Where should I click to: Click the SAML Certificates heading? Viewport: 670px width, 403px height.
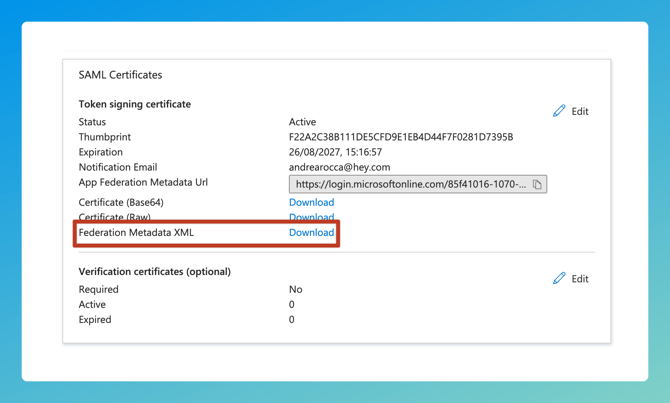click(120, 75)
